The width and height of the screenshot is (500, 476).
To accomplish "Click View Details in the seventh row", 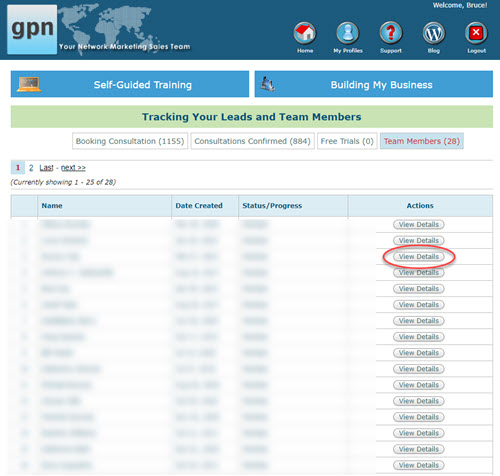I will click(419, 321).
